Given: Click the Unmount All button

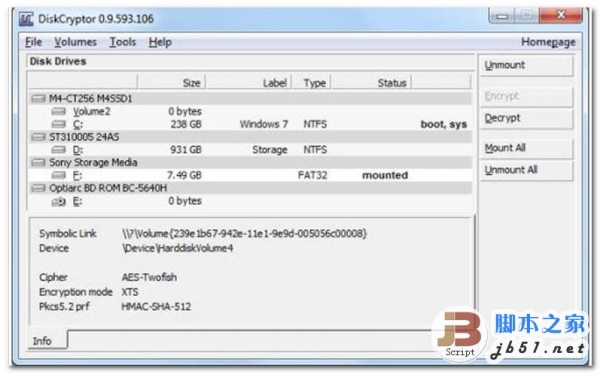Looking at the screenshot, I should click(526, 170).
